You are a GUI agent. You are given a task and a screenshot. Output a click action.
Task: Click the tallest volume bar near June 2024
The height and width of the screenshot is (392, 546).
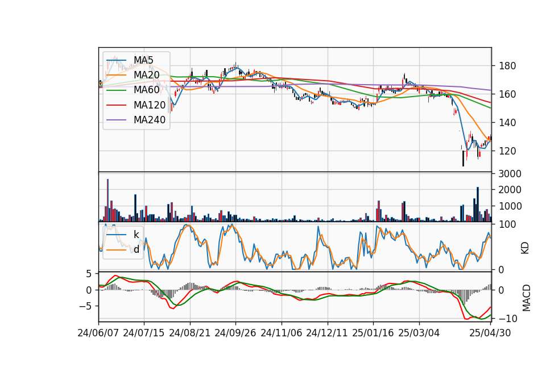click(108, 201)
